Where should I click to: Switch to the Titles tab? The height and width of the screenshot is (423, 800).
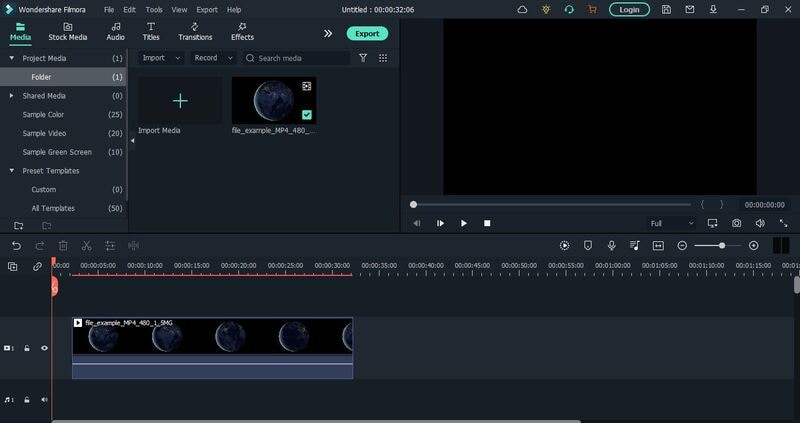coord(151,32)
